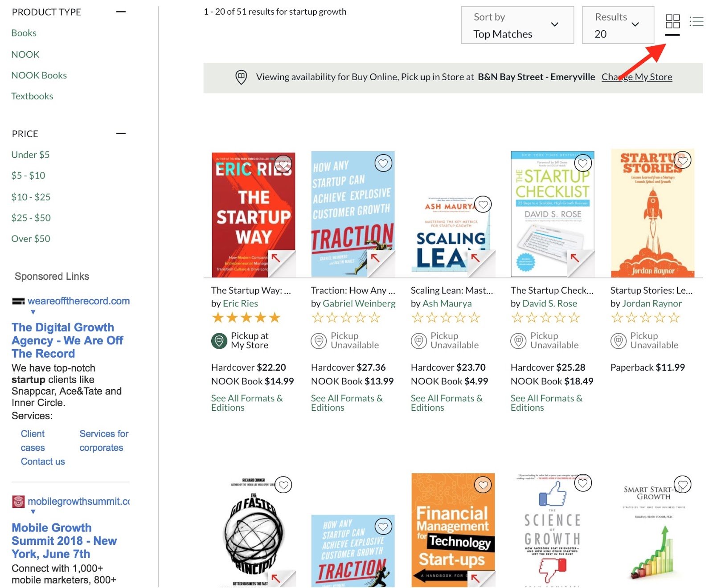Filter by NOOK product type

pyautogui.click(x=25, y=54)
